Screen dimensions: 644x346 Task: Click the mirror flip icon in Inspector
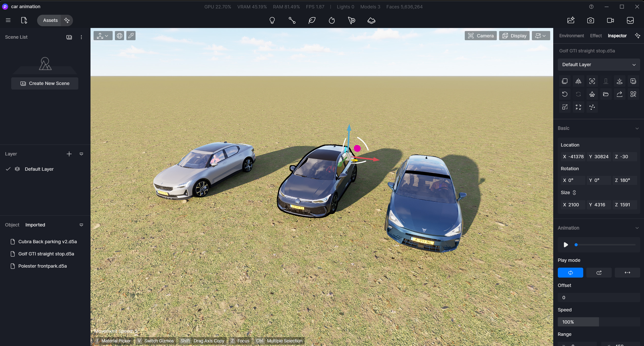[x=578, y=81]
